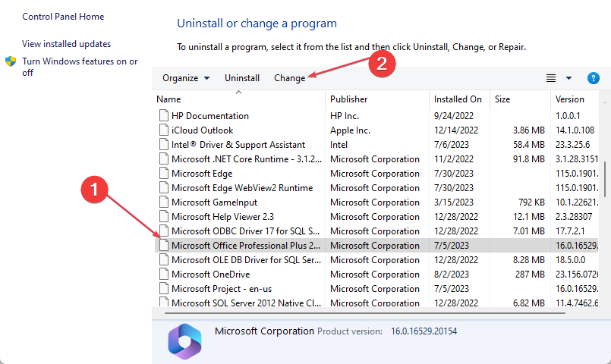This screenshot has height=364, width=611.
Task: Click the iCloud Outlook file icon
Action: pos(164,130)
